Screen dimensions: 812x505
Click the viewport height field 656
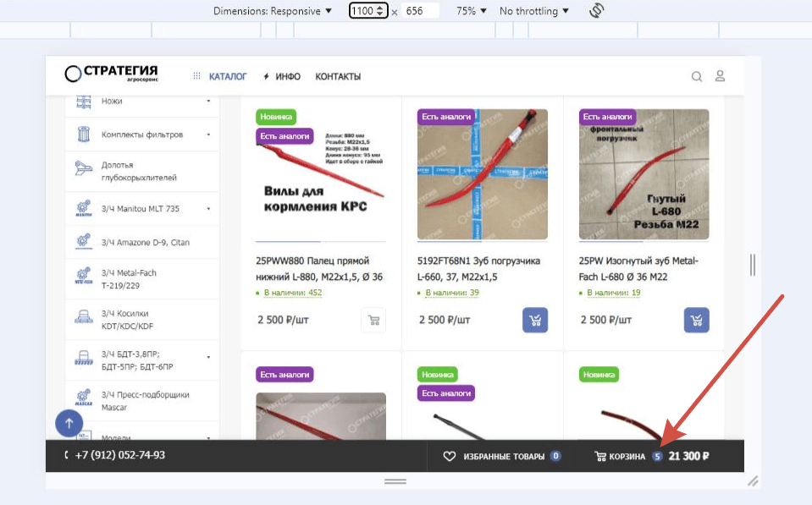point(421,11)
